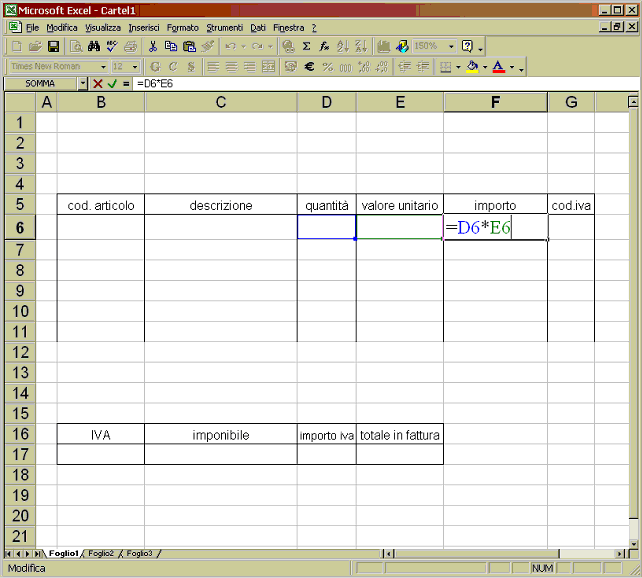Select row 10 header

click(20, 312)
